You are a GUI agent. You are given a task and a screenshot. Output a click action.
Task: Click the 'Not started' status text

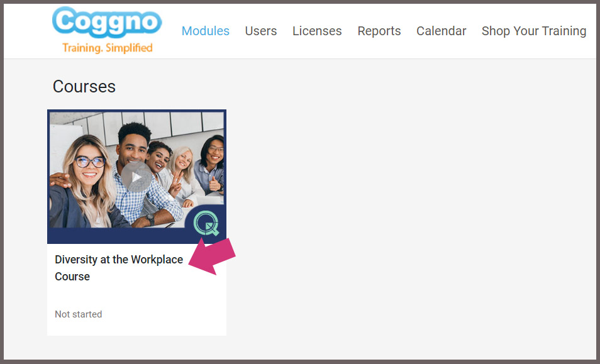pyautogui.click(x=79, y=314)
